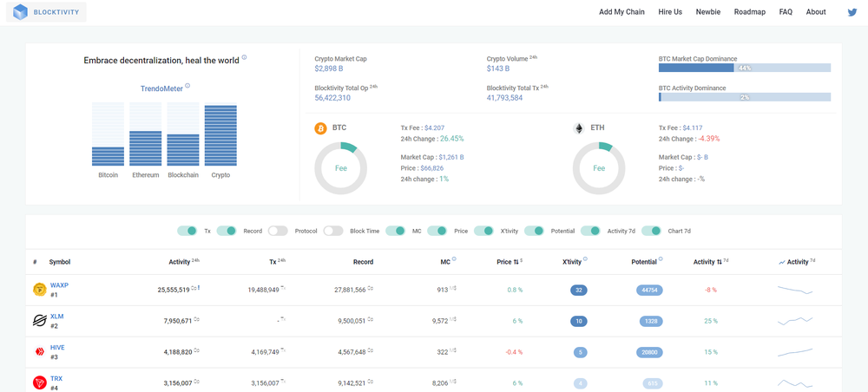This screenshot has width=868, height=392.
Task: Click XLM Potential badge 1328
Action: coord(650,321)
